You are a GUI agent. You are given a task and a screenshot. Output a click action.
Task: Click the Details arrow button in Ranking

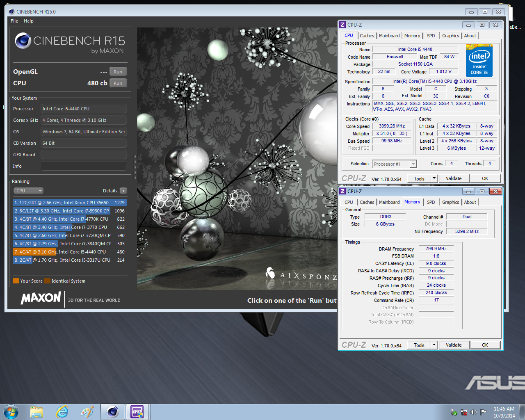123,191
